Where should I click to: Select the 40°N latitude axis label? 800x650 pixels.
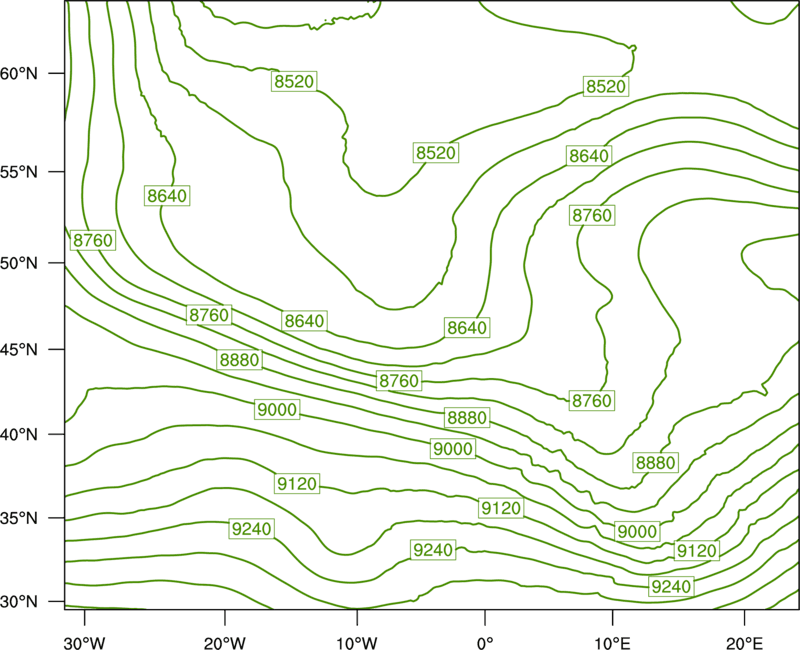19,435
